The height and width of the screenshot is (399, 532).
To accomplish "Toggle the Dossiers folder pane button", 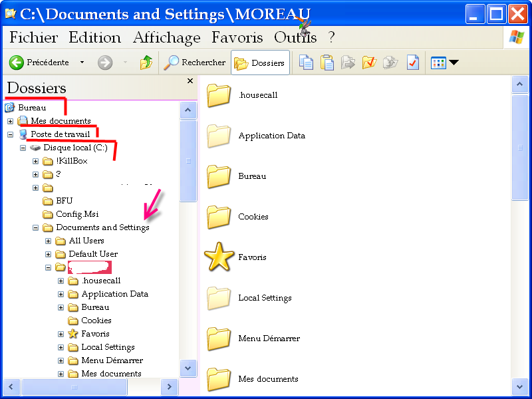I will pyautogui.click(x=260, y=63).
